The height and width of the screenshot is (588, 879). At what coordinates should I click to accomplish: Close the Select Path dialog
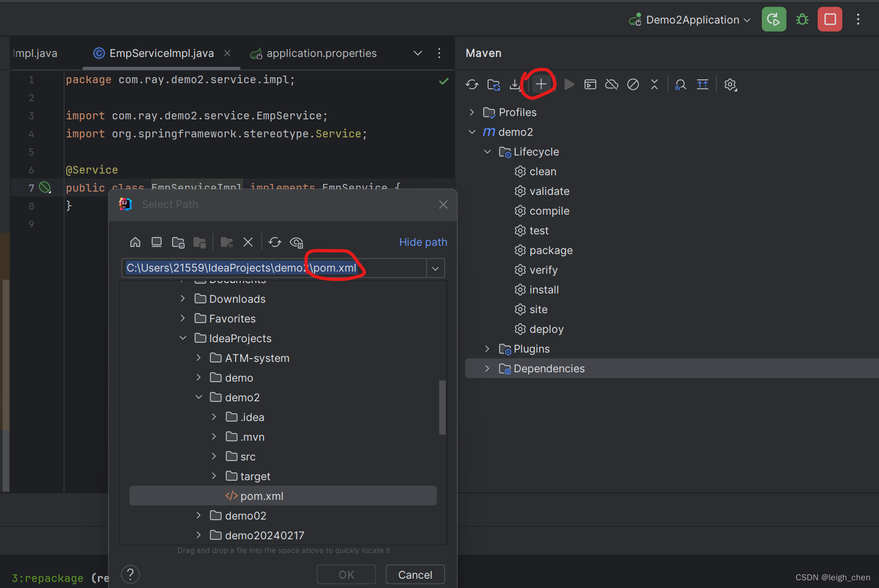(x=443, y=204)
